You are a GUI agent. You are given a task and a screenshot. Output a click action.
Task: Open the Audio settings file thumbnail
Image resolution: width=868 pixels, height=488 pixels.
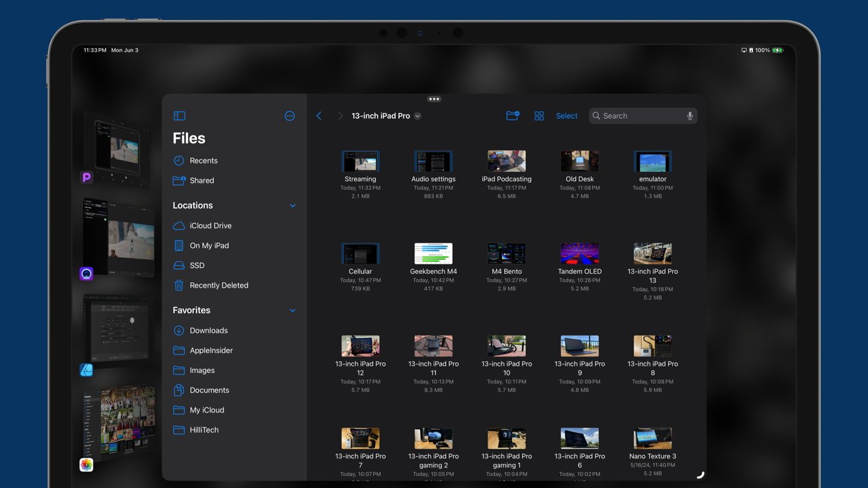point(433,161)
